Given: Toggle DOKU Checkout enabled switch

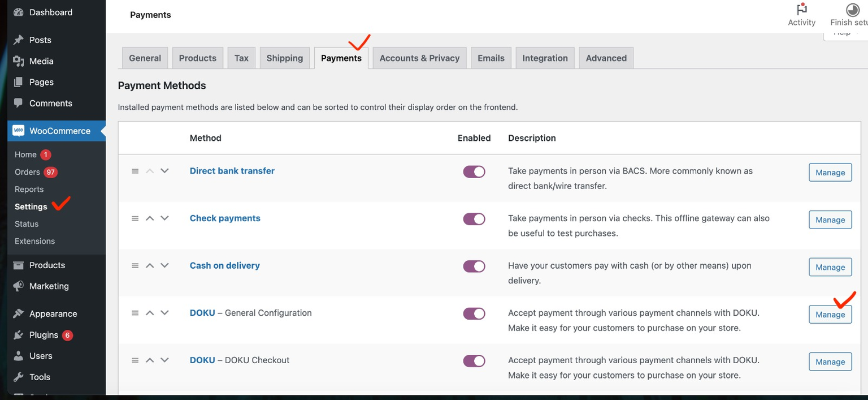Looking at the screenshot, I should click(x=474, y=361).
